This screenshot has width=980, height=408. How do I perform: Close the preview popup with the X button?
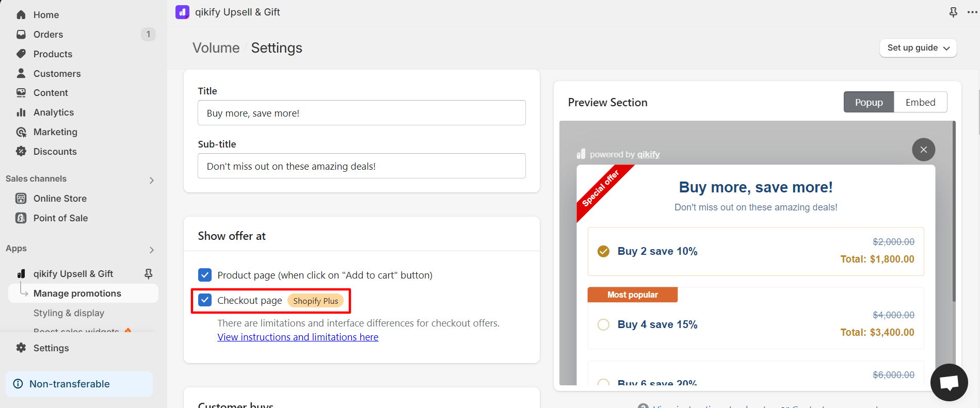point(924,150)
